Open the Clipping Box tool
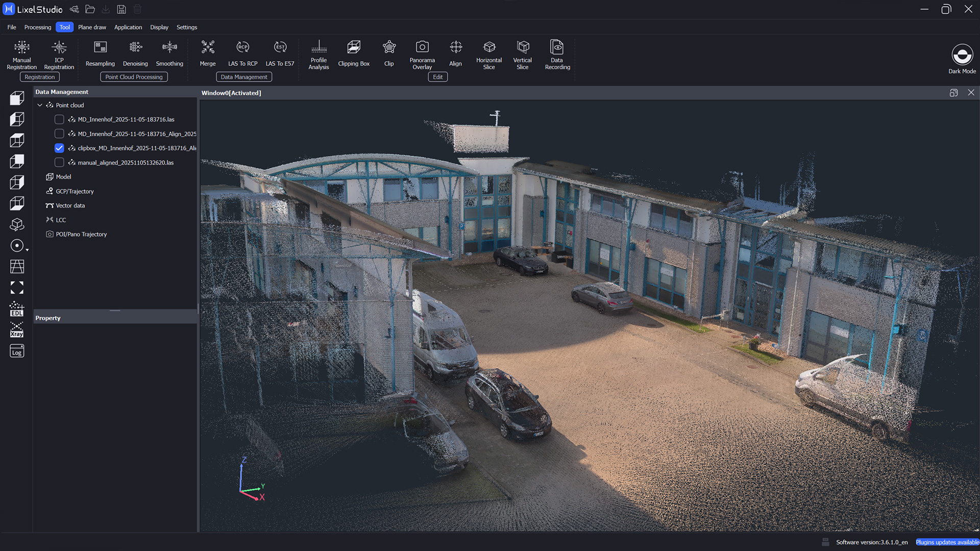Image resolution: width=980 pixels, height=551 pixels. [x=354, y=52]
